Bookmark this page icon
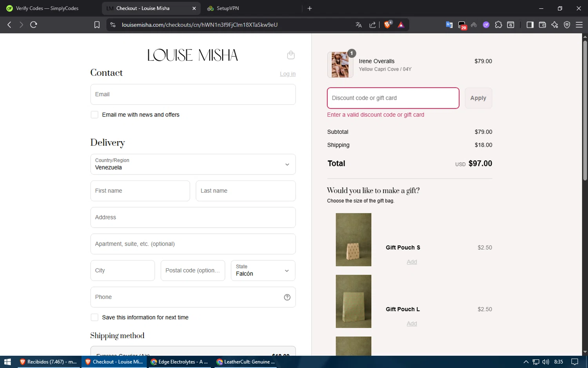The width and height of the screenshot is (588, 368). point(97,25)
